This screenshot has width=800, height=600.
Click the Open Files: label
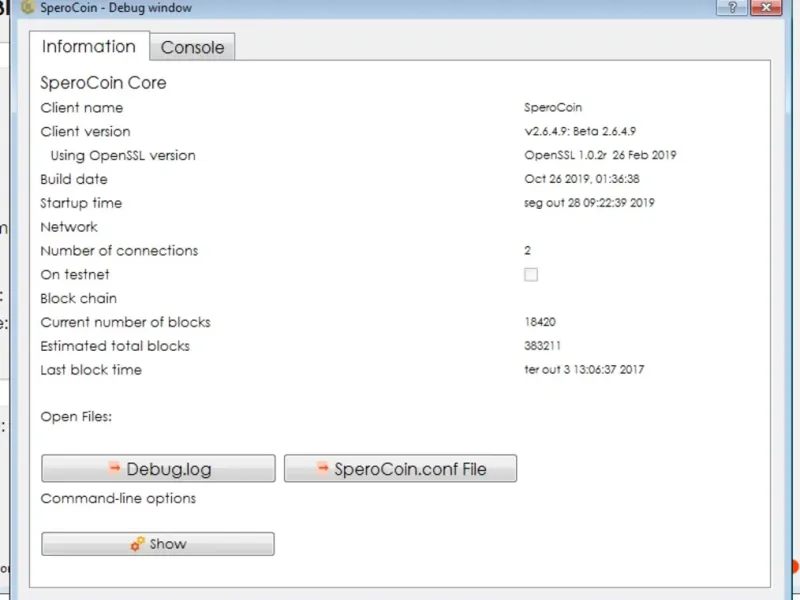point(76,417)
